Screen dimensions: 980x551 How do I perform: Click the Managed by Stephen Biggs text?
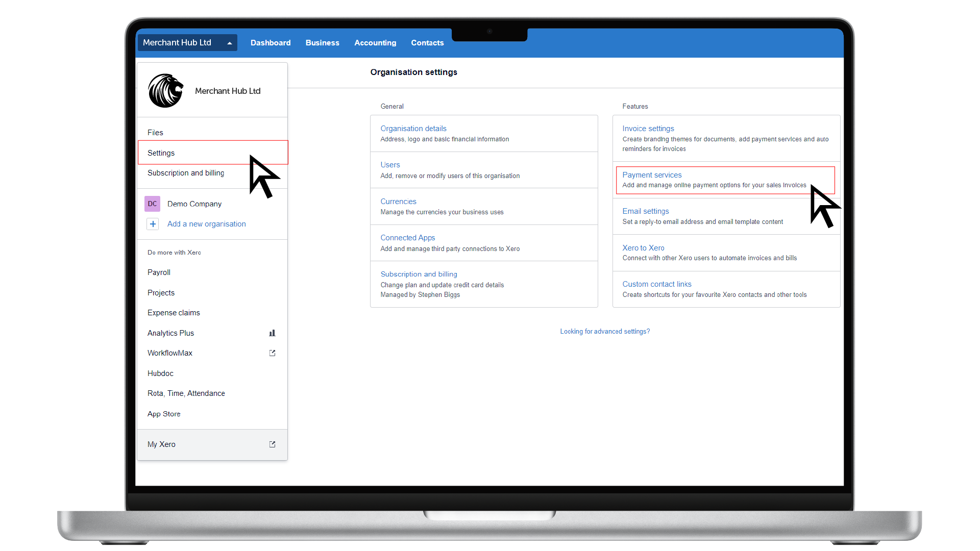[x=420, y=295]
